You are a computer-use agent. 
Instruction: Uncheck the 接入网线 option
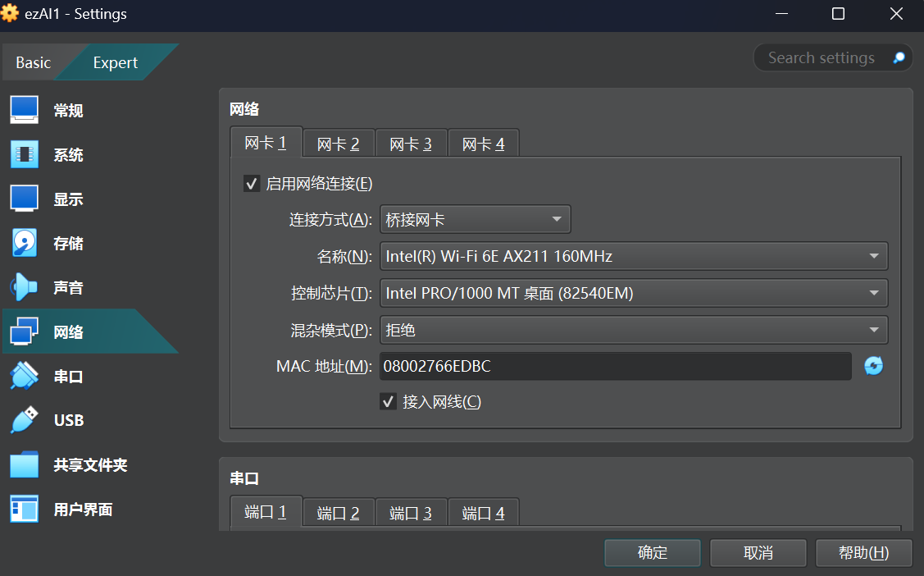(388, 401)
